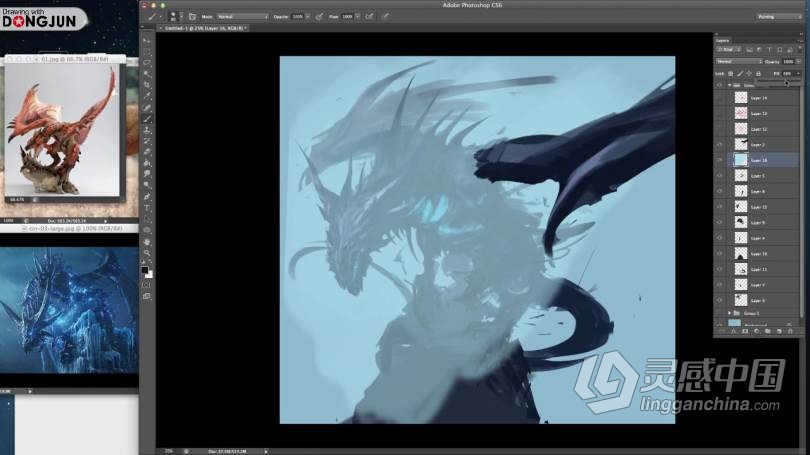Image resolution: width=810 pixels, height=455 pixels.
Task: Select the Smudge/Blur tool
Action: click(x=147, y=175)
